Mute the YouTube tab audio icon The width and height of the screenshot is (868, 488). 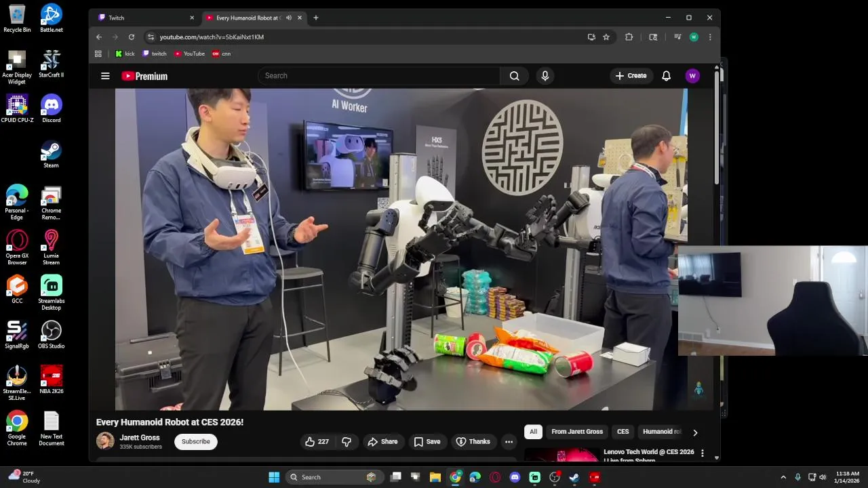pos(289,18)
